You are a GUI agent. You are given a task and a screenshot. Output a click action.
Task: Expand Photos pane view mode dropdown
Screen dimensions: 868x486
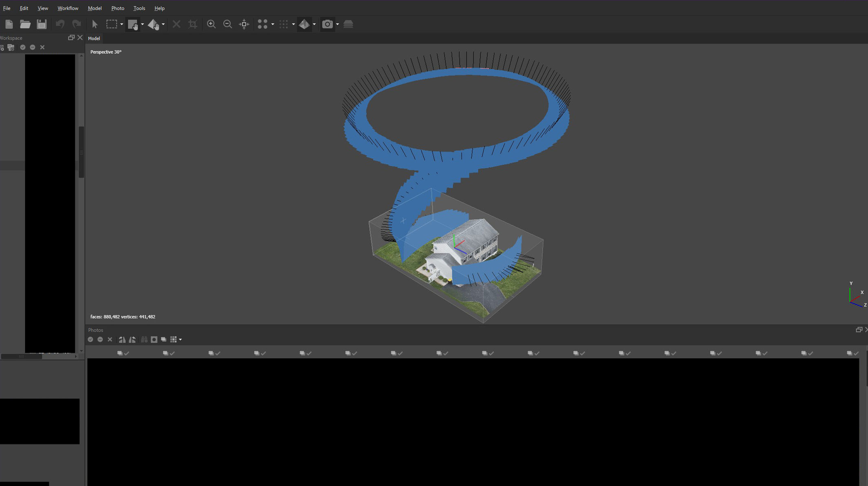coord(180,339)
